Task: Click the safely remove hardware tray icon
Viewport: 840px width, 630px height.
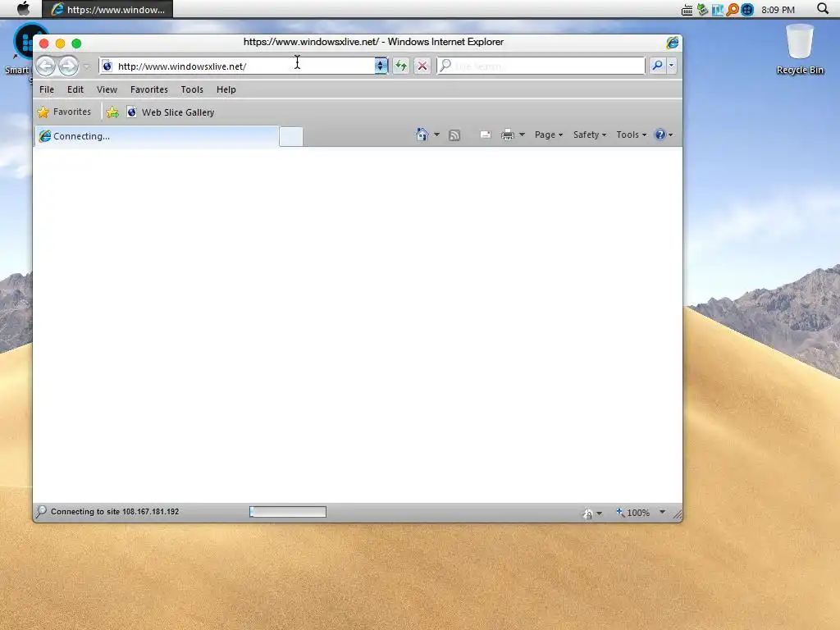Action: click(702, 10)
